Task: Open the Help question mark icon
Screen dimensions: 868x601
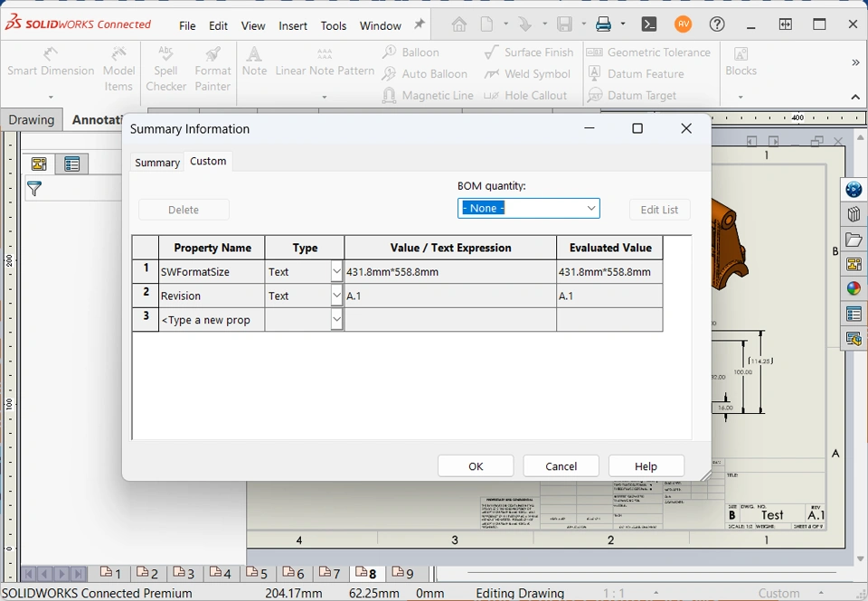Action: pyautogui.click(x=717, y=24)
